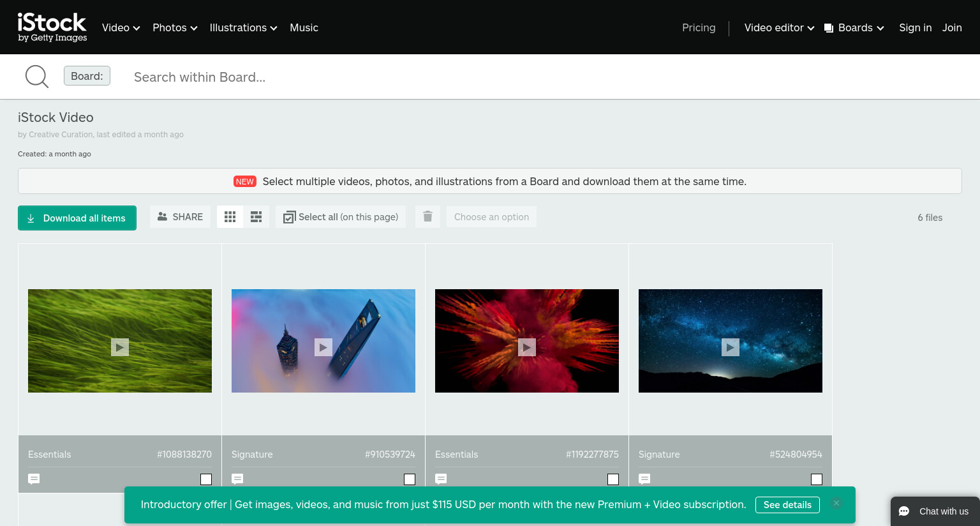Image resolution: width=980 pixels, height=526 pixels.
Task: Click the trash delete icon
Action: click(427, 217)
